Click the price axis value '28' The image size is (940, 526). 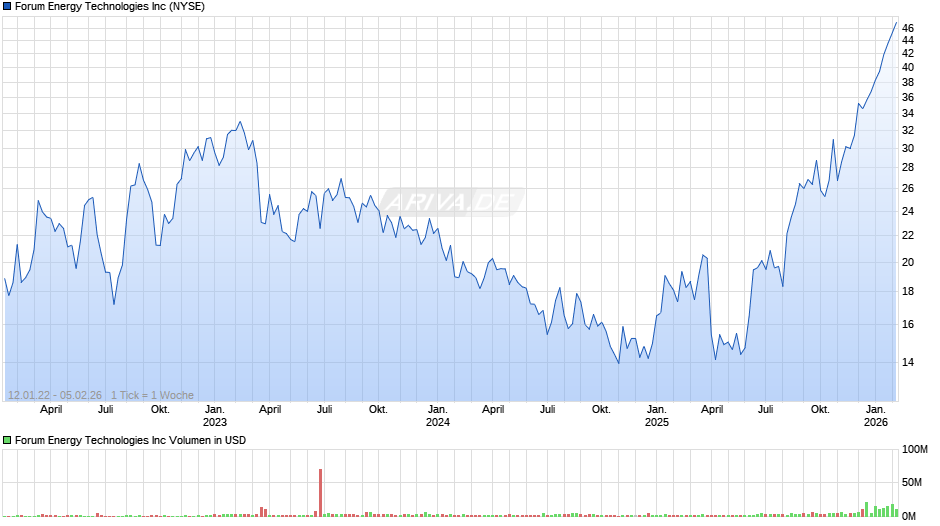click(908, 167)
